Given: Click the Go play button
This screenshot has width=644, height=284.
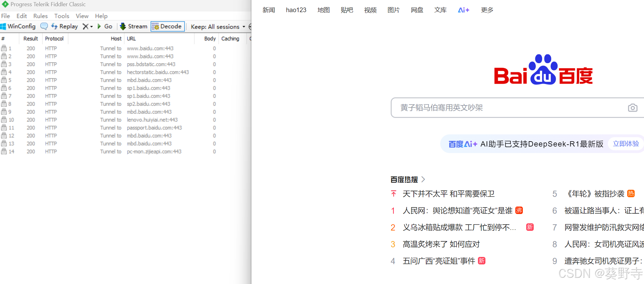Looking at the screenshot, I should click(x=105, y=26).
